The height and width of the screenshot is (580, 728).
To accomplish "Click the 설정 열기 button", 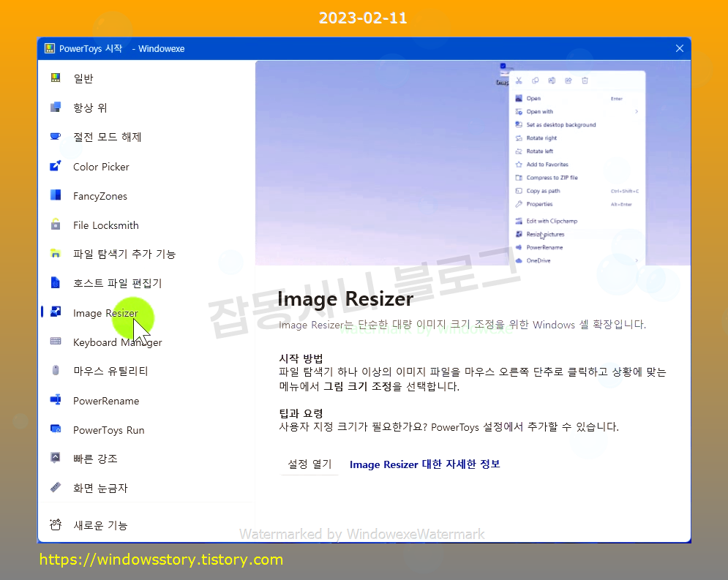I will 309,464.
